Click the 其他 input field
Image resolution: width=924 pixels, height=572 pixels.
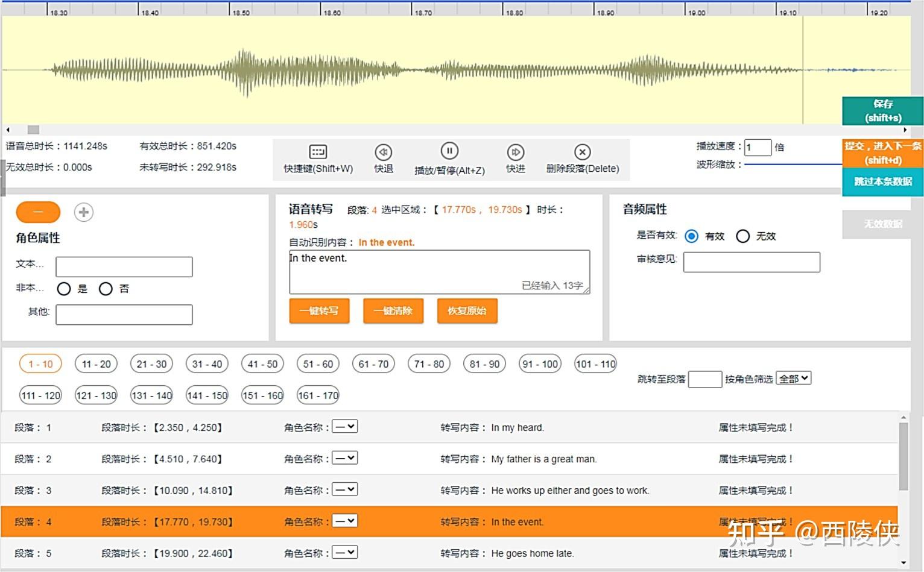point(124,315)
